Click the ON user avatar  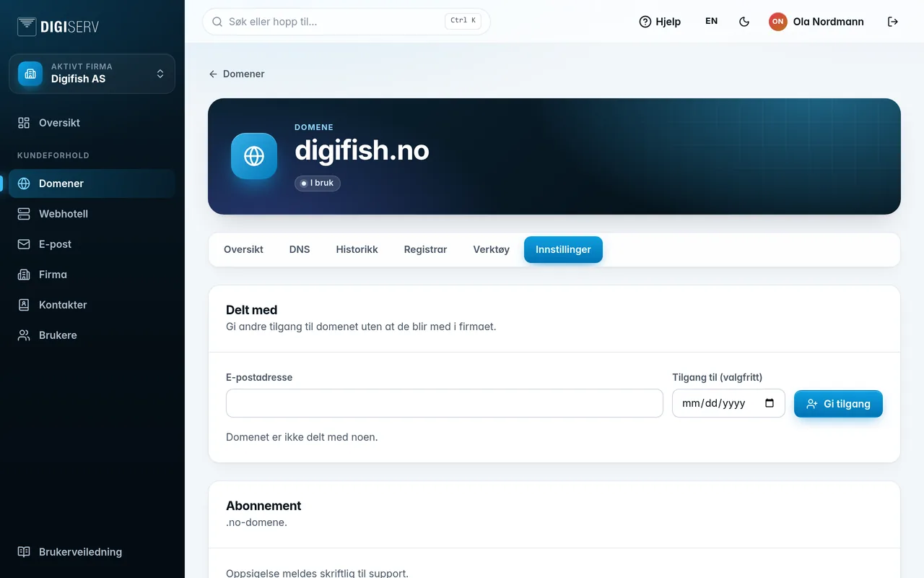tap(777, 22)
